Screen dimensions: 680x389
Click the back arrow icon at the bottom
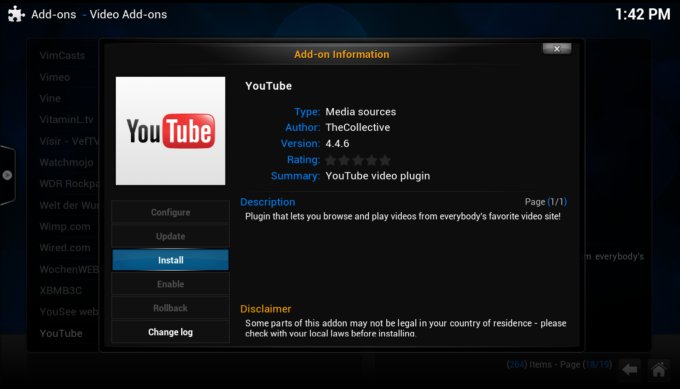pyautogui.click(x=630, y=369)
